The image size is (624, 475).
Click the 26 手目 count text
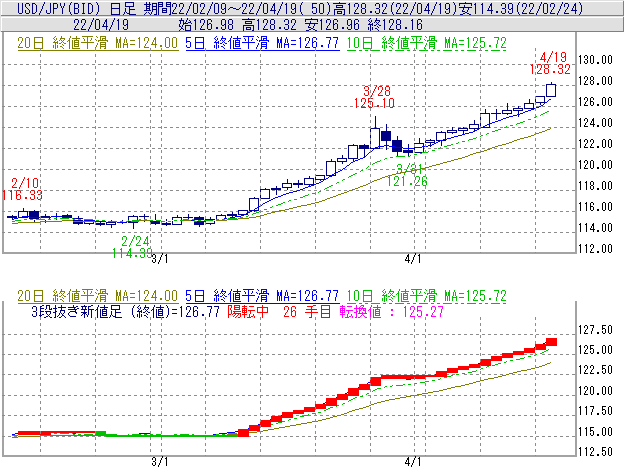pos(307,311)
